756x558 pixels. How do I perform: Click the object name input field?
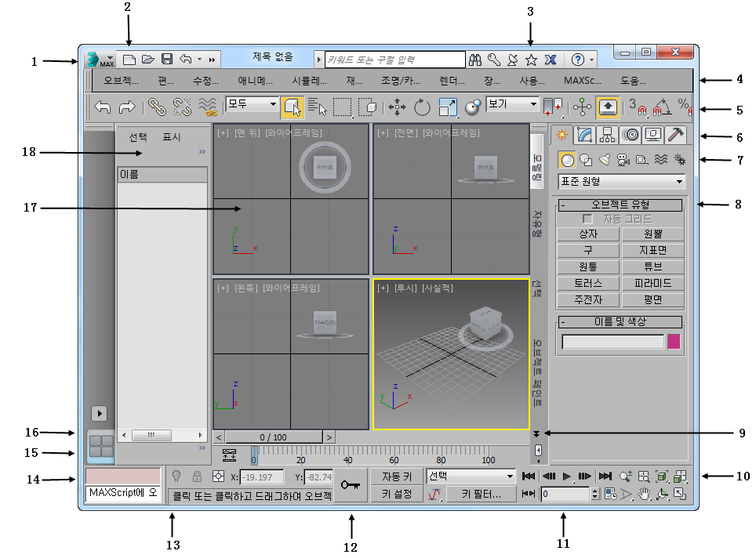click(612, 342)
